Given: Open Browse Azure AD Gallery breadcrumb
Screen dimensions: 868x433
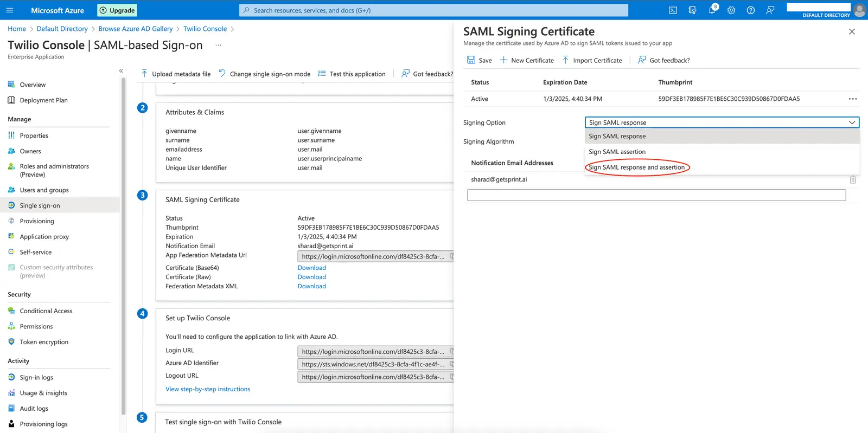Looking at the screenshot, I should pyautogui.click(x=136, y=29).
